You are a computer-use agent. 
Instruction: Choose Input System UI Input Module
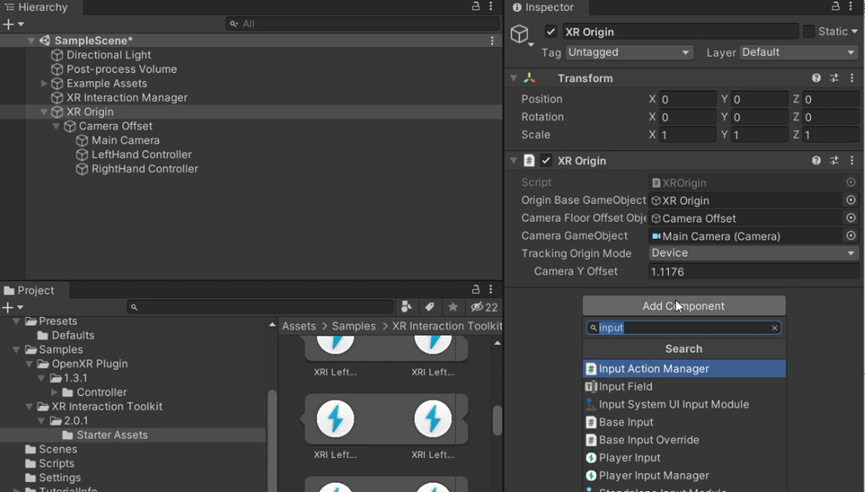[x=684, y=404]
